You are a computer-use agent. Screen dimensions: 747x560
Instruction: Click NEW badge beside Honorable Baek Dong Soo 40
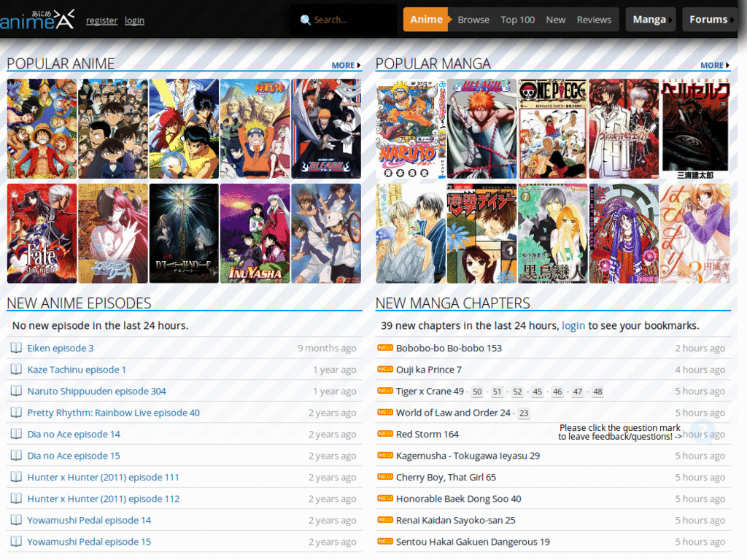point(385,498)
